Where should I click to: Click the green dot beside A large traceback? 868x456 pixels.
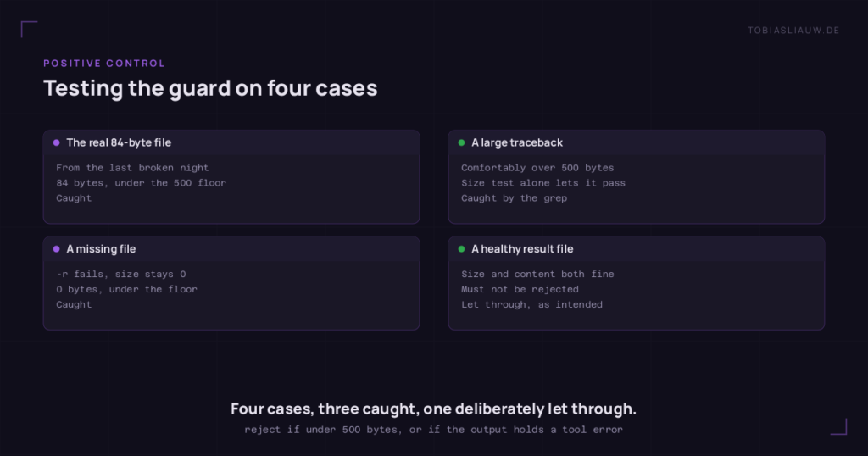click(462, 142)
